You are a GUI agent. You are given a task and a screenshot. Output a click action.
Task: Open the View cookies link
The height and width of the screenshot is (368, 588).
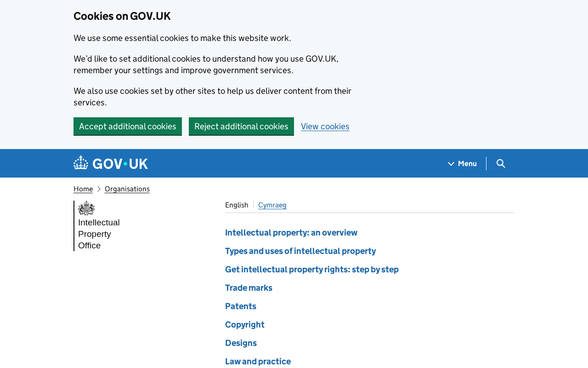pos(325,126)
